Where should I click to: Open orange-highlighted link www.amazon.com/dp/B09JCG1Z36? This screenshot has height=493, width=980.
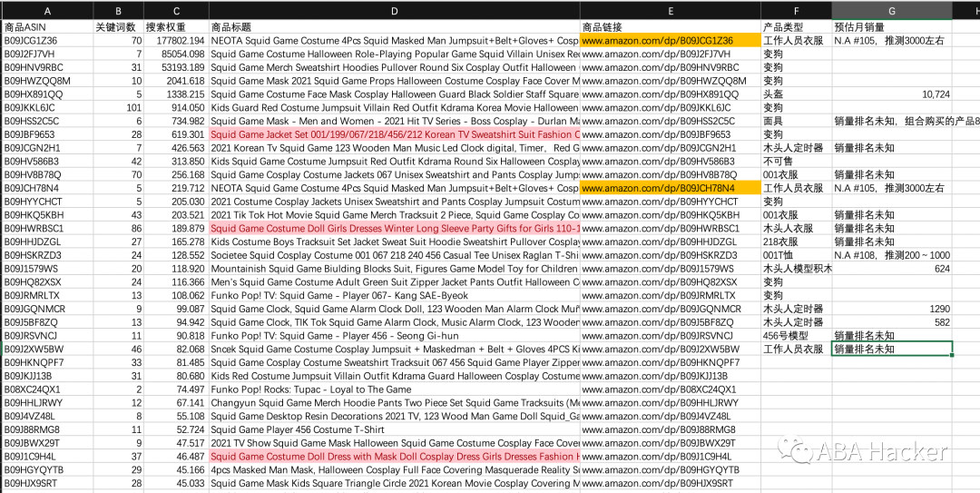pos(671,41)
